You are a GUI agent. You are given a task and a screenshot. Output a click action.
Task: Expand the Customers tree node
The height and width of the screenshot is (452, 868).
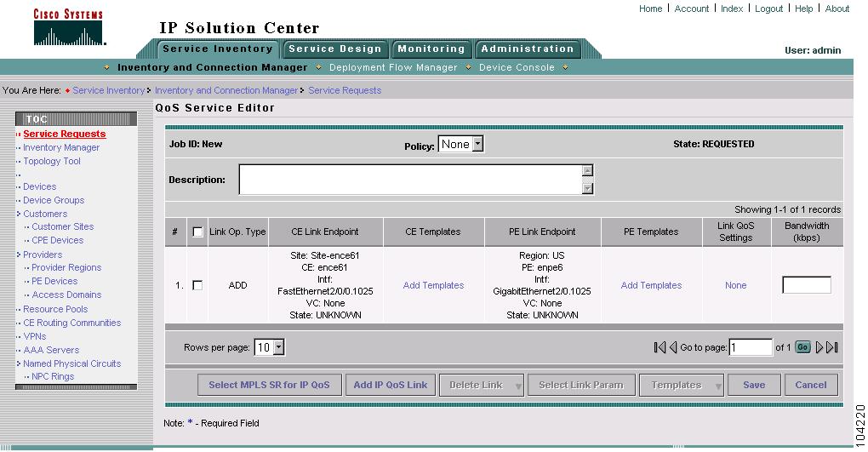[19, 214]
